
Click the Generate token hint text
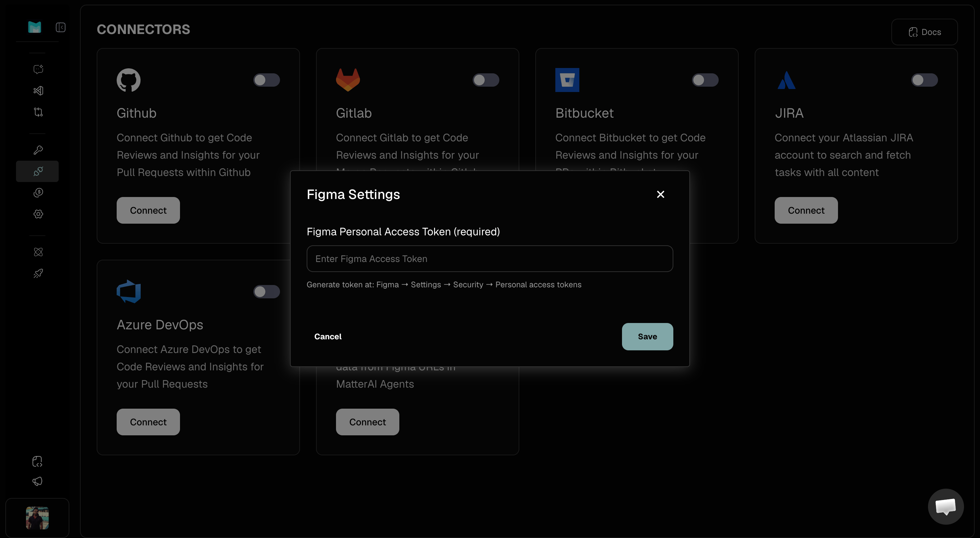(444, 285)
